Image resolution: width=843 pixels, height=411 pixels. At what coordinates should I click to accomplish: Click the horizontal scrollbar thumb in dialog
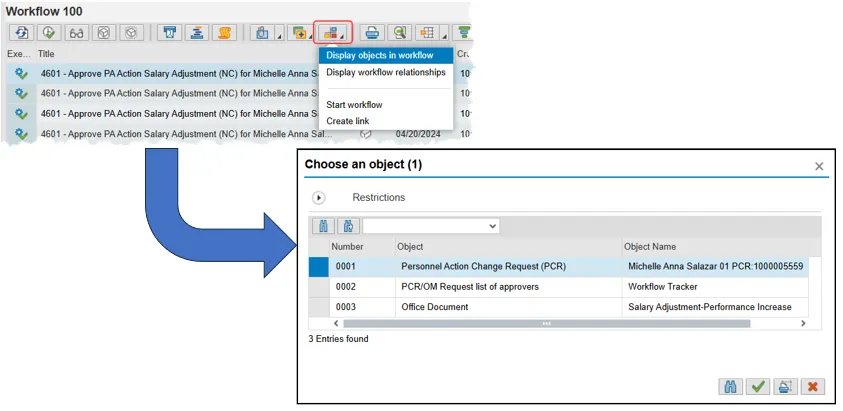tap(546, 324)
